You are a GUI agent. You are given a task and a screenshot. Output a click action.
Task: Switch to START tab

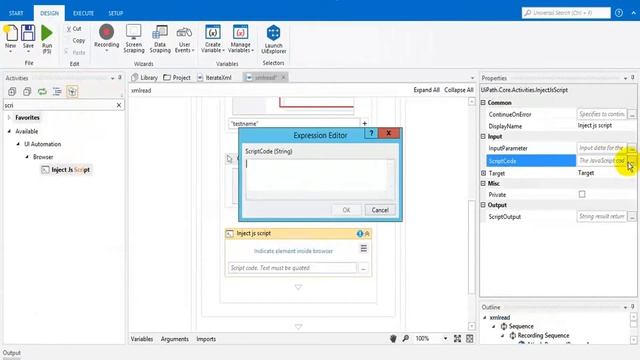coord(16,13)
